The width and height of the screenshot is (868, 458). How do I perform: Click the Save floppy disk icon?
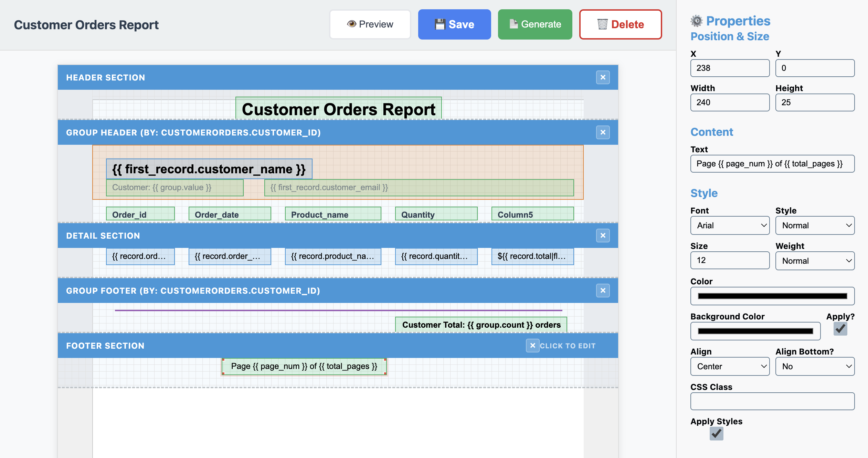(441, 24)
